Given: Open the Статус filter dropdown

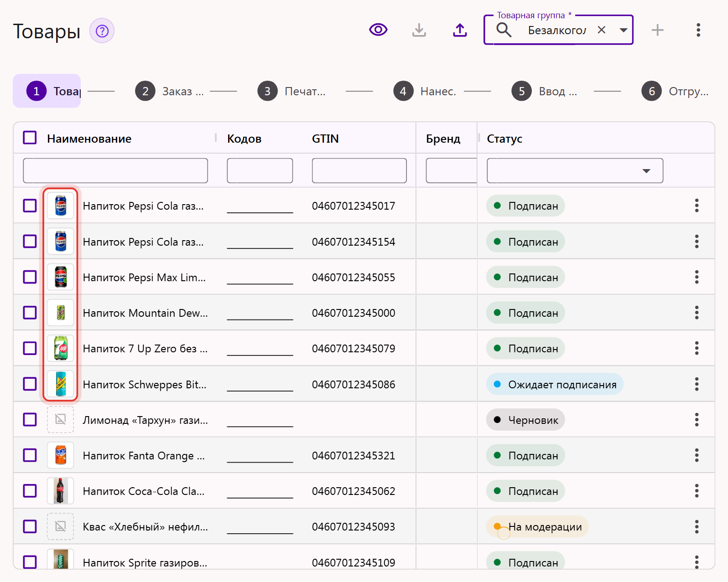Looking at the screenshot, I should coord(575,171).
